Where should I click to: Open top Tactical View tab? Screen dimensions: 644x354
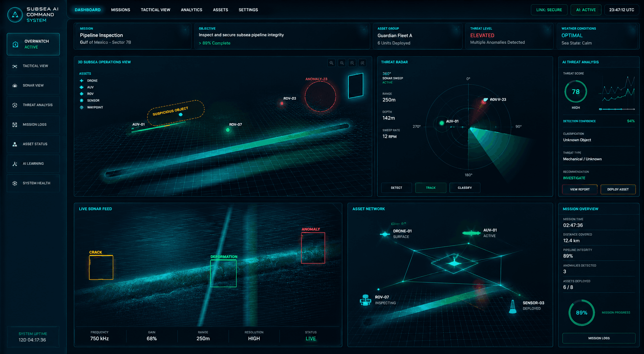point(155,10)
